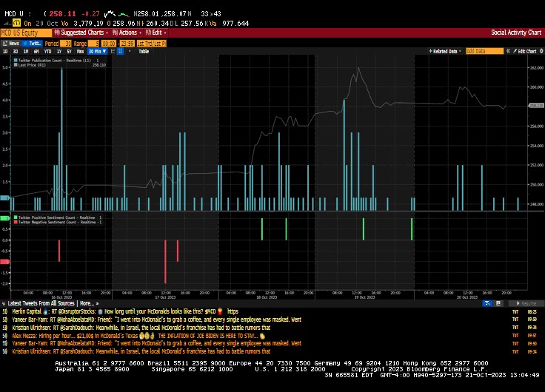The image size is (545, 392).
Task: Switch to line chart type icon
Action: [113, 51]
